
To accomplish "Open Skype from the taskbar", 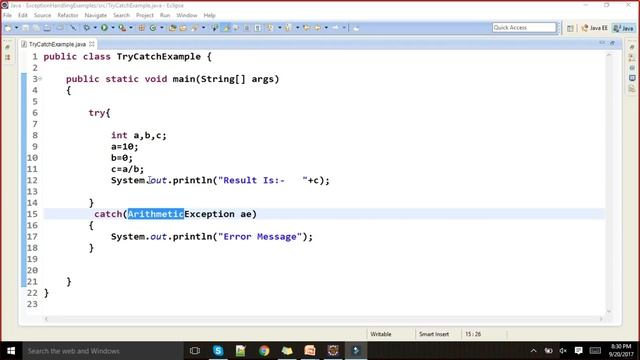I will pyautogui.click(x=218, y=351).
